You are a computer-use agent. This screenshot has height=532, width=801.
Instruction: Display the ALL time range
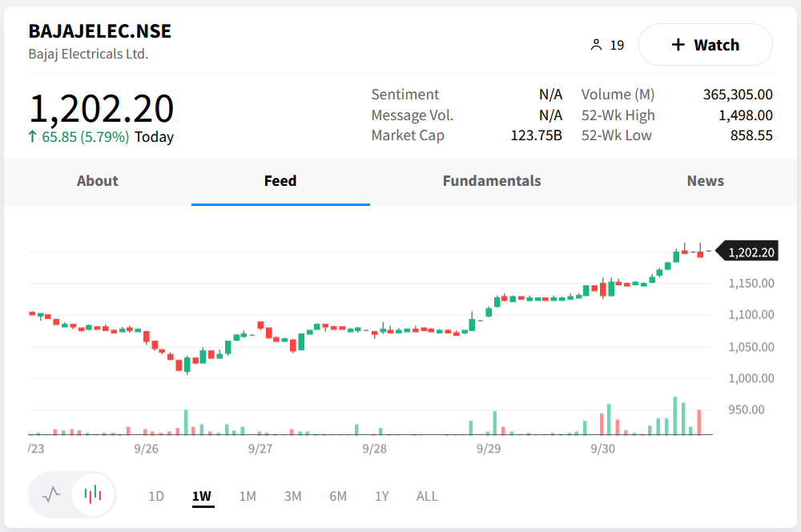(427, 496)
